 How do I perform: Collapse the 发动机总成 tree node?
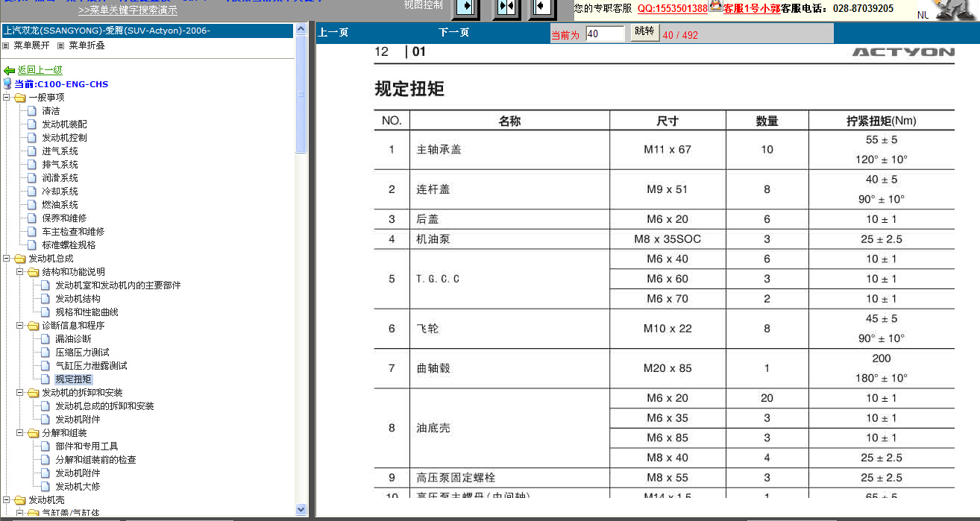(6, 259)
